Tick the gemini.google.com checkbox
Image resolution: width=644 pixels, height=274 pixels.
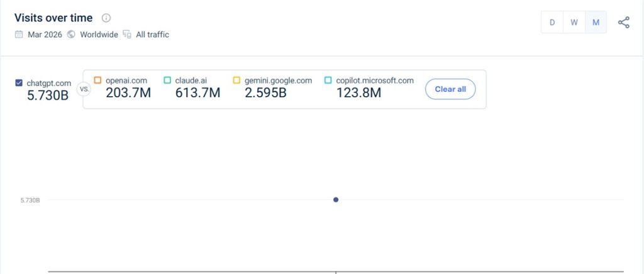236,80
